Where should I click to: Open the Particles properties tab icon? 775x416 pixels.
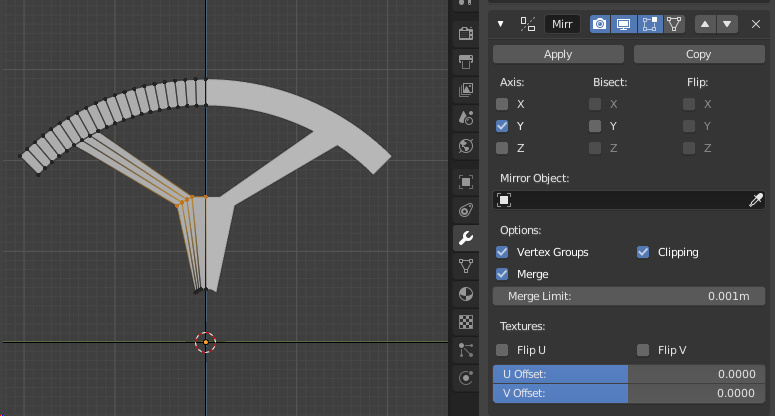(466, 350)
